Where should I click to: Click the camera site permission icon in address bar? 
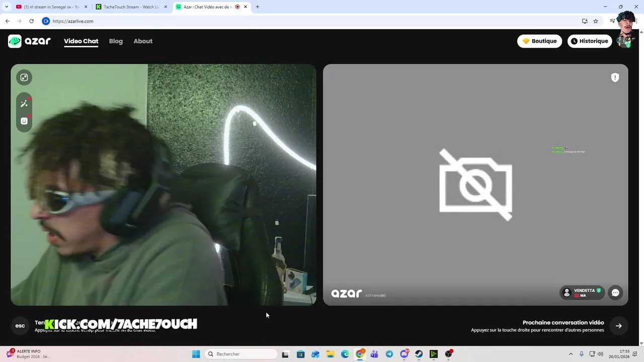[46, 21]
